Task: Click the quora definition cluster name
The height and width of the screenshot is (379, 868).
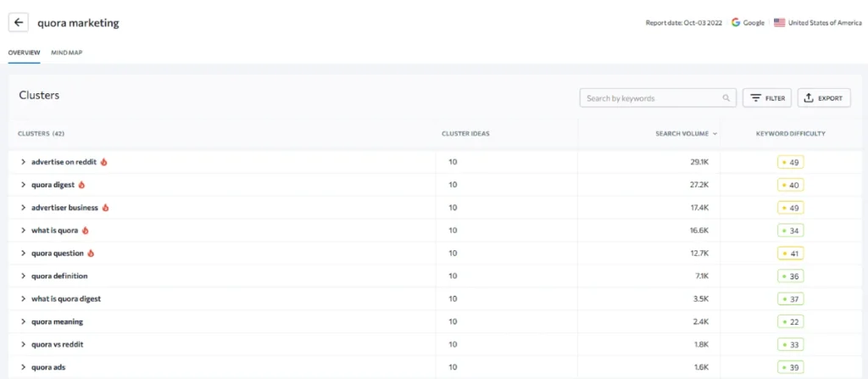Action: click(59, 276)
